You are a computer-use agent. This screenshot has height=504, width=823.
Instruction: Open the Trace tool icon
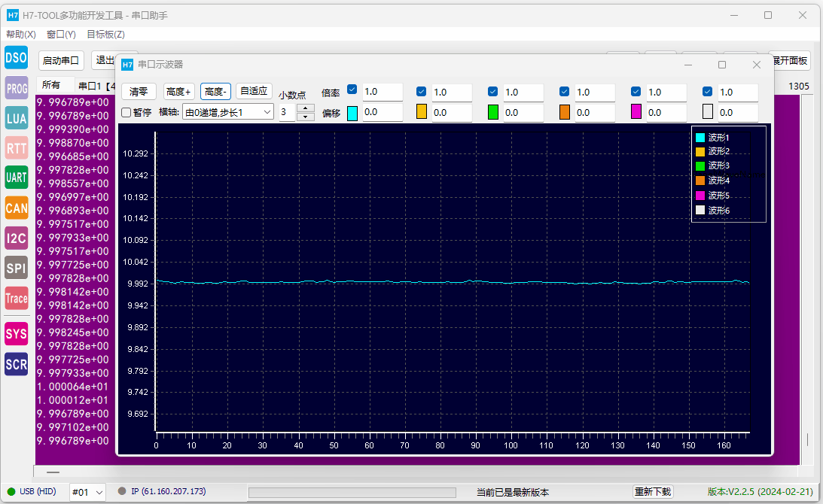(x=17, y=299)
